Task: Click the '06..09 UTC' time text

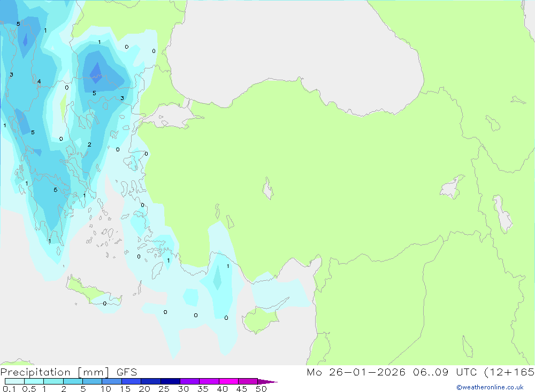Action: coord(444,372)
